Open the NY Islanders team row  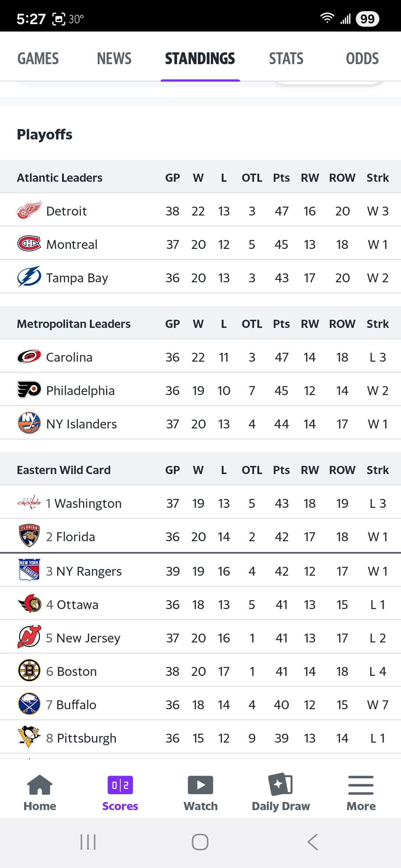point(82,424)
